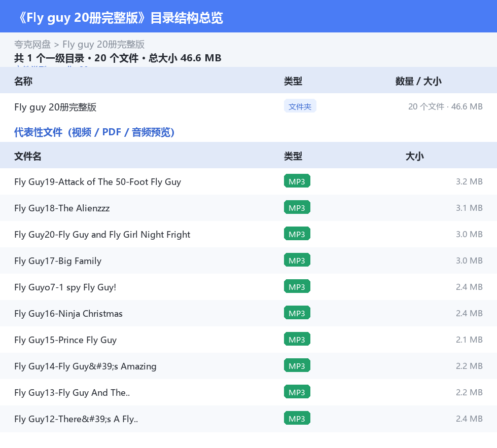Open 'Fly Guy19-Attack of The 50-Foot Fly Guy'

coord(97,182)
